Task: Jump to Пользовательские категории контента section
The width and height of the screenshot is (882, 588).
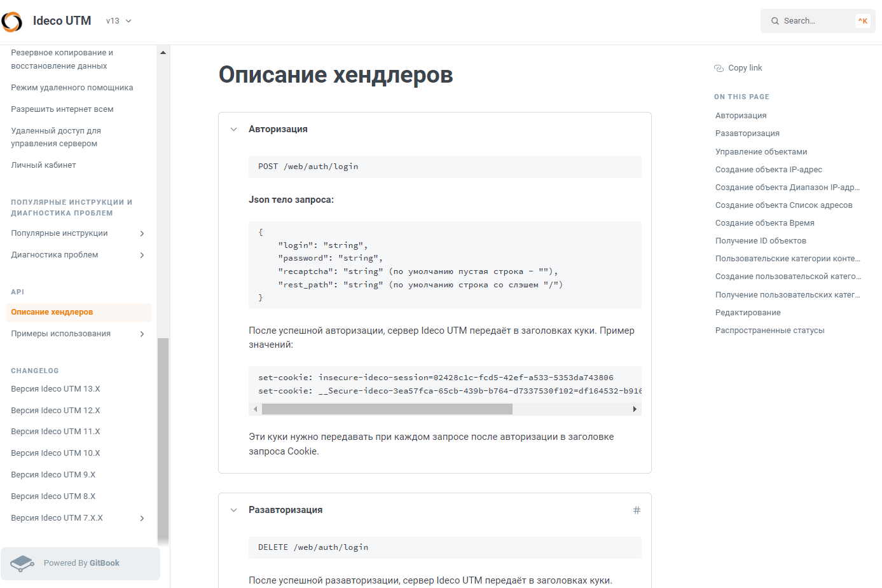Action: (788, 259)
